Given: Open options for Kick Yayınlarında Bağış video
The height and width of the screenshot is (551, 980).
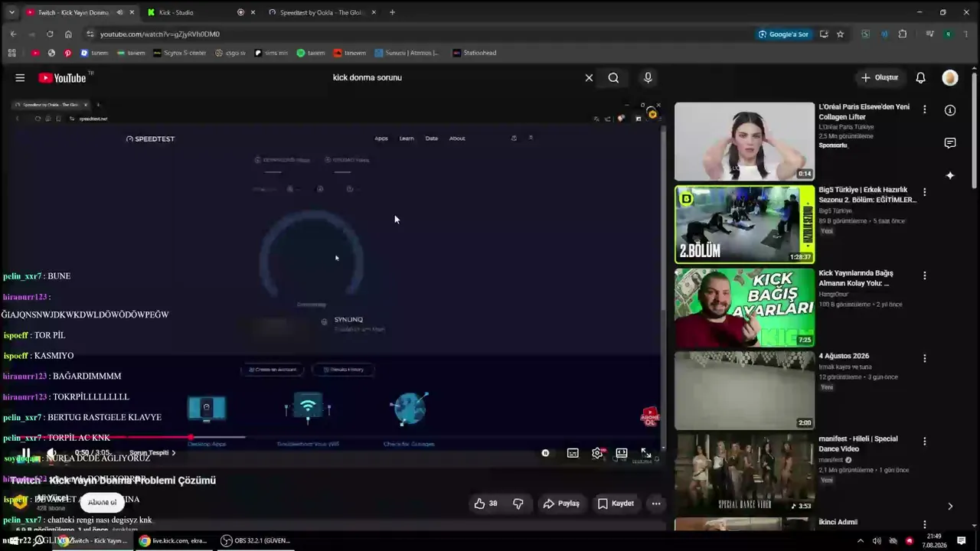Looking at the screenshot, I should (x=924, y=275).
